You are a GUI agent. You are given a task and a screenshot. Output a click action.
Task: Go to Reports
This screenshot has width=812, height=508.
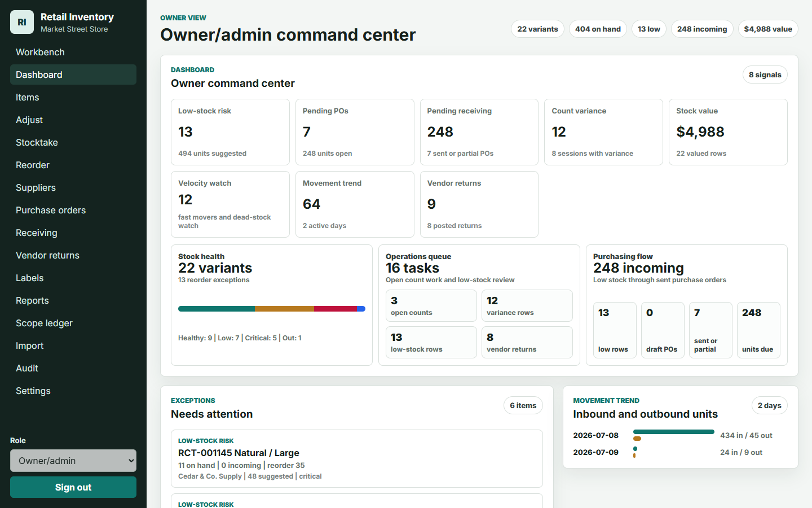click(x=73, y=300)
